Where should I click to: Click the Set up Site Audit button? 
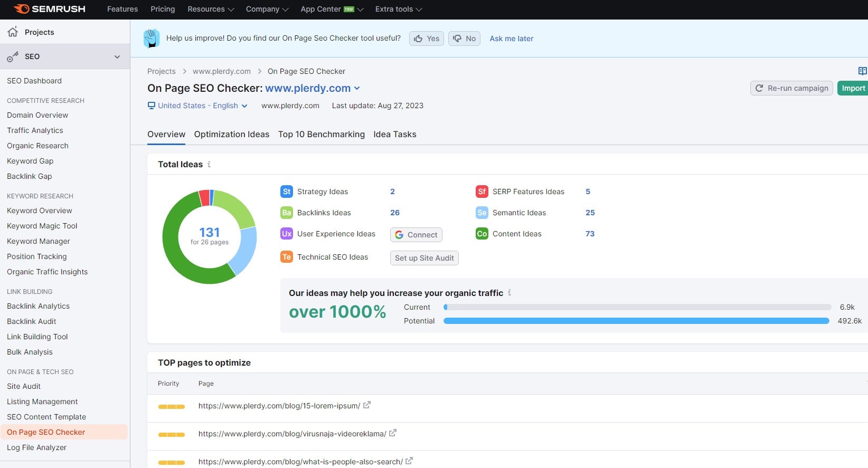click(424, 258)
